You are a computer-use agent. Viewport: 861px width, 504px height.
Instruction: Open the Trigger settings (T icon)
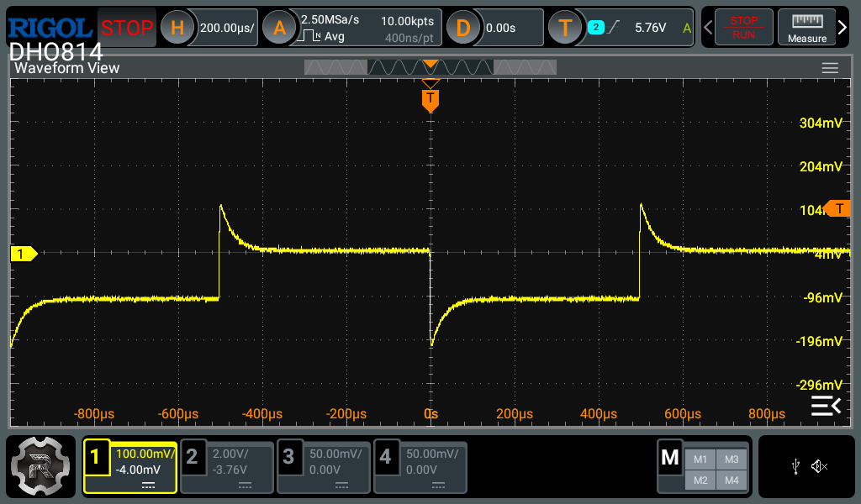coord(565,28)
